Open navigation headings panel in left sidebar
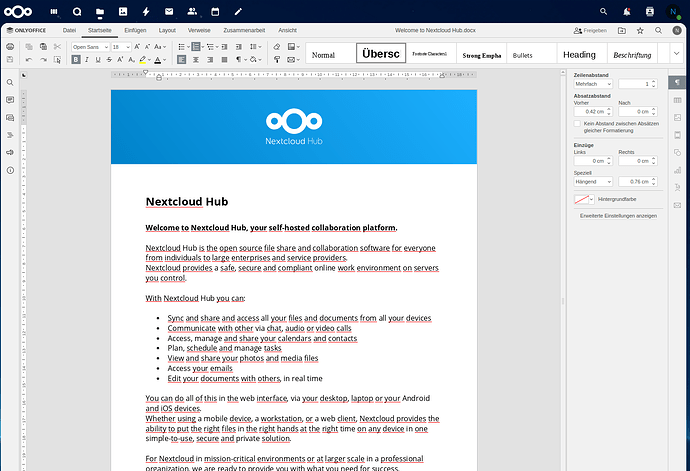This screenshot has width=690, height=471. coord(10,135)
